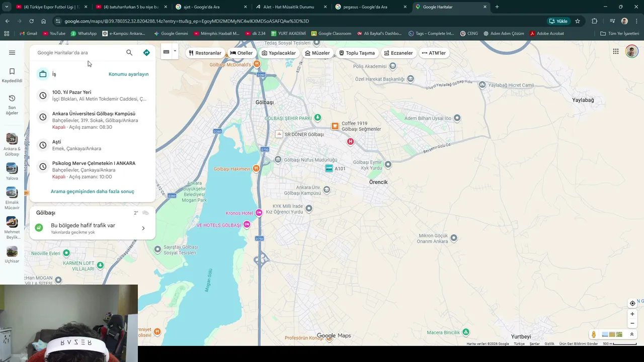Show Eczaneler on the map

pos(398,53)
